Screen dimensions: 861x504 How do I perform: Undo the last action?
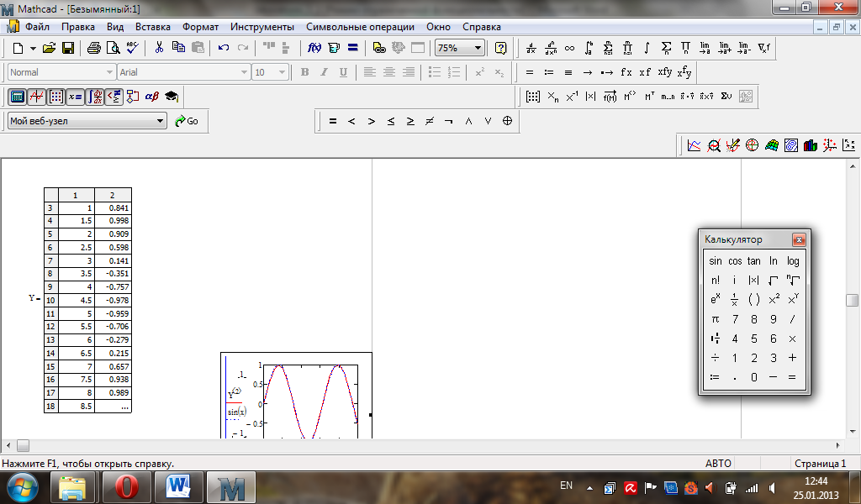[224, 48]
